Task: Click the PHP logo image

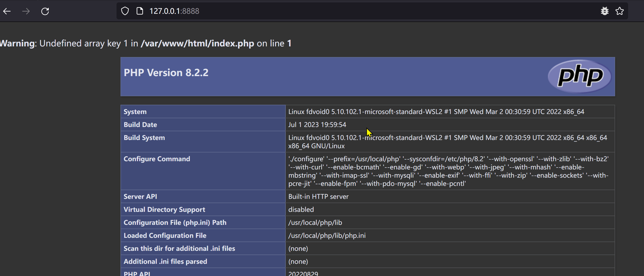Action: point(580,76)
